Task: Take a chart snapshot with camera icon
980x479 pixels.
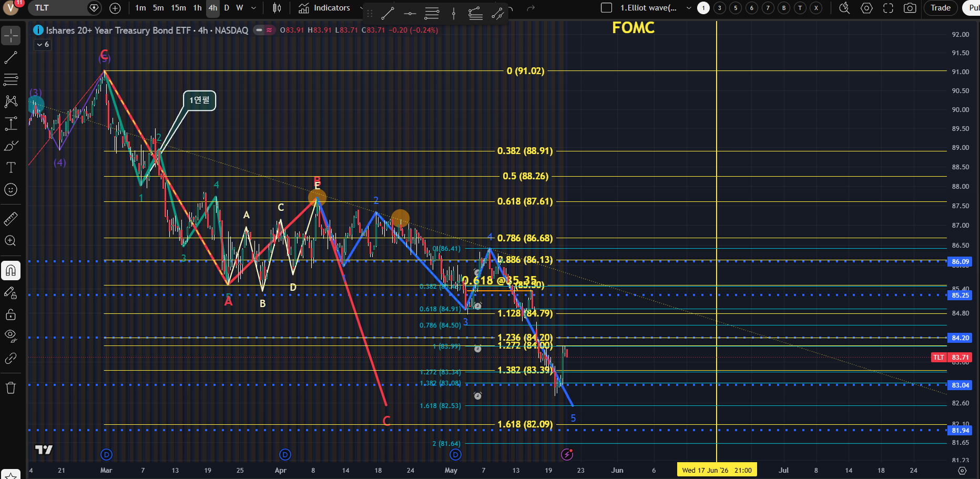Action: point(910,8)
